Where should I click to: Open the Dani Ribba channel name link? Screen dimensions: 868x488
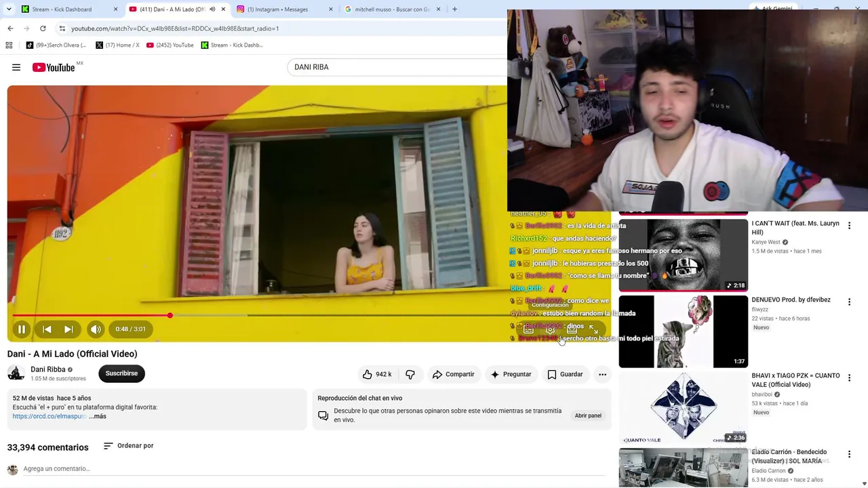coord(48,370)
